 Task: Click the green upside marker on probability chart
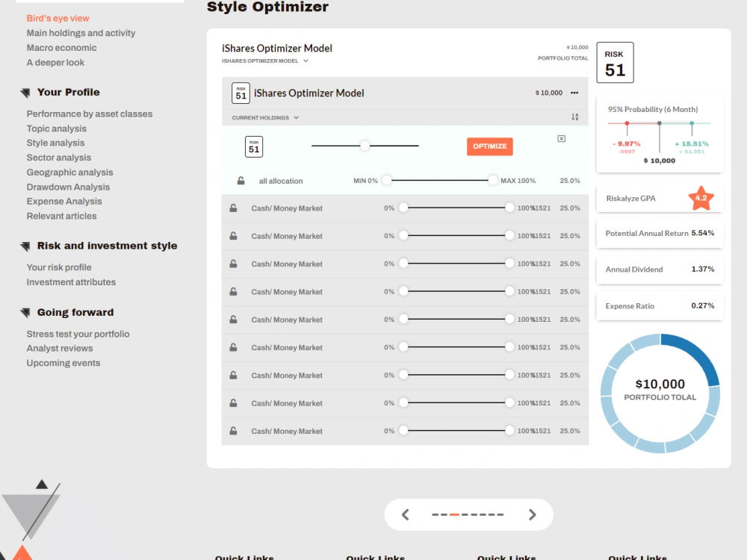pos(692,123)
